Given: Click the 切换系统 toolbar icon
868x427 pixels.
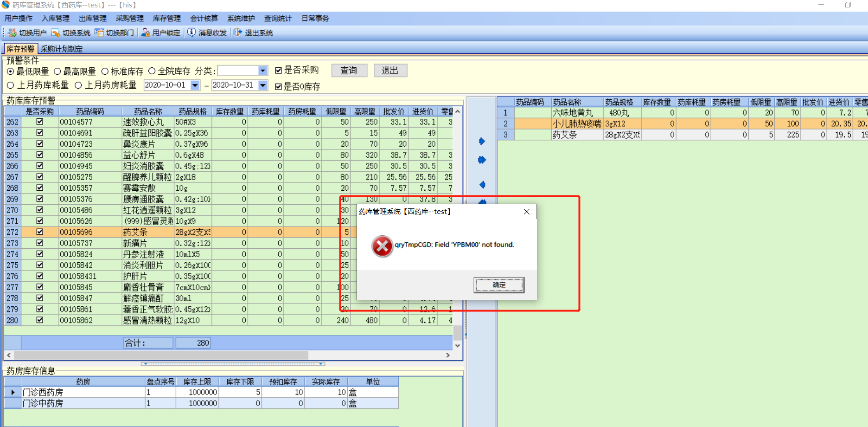Looking at the screenshot, I should pyautogui.click(x=56, y=32).
